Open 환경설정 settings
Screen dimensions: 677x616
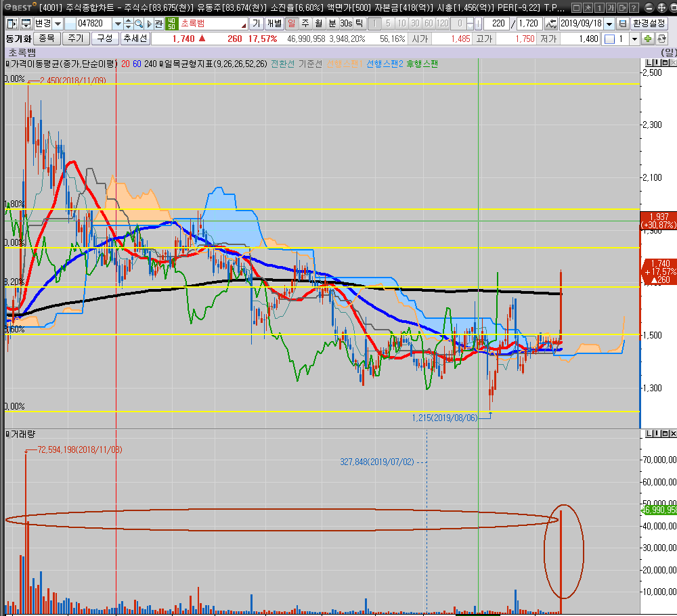[649, 23]
